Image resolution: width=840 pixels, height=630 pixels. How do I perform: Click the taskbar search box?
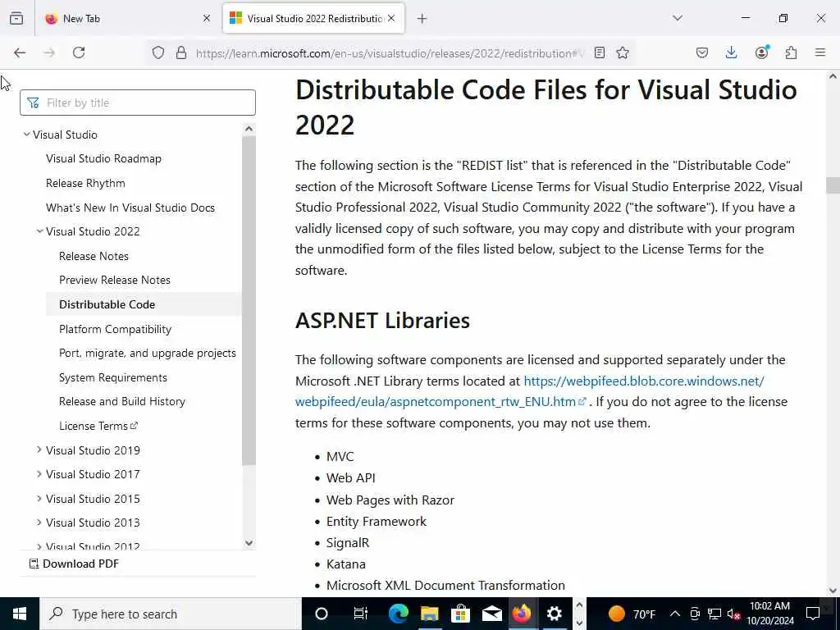tap(171, 614)
